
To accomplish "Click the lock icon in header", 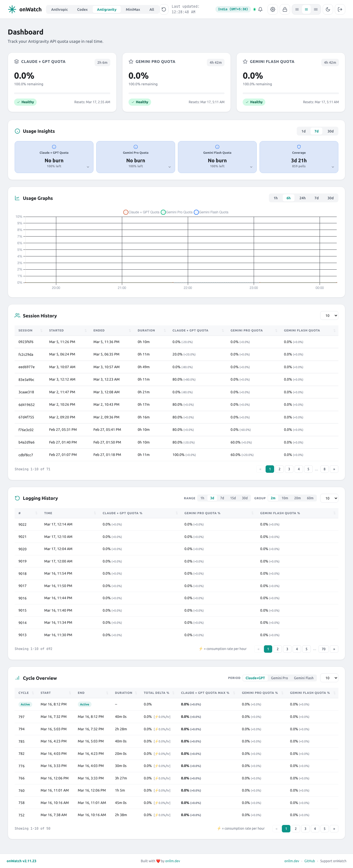I will pyautogui.click(x=285, y=9).
